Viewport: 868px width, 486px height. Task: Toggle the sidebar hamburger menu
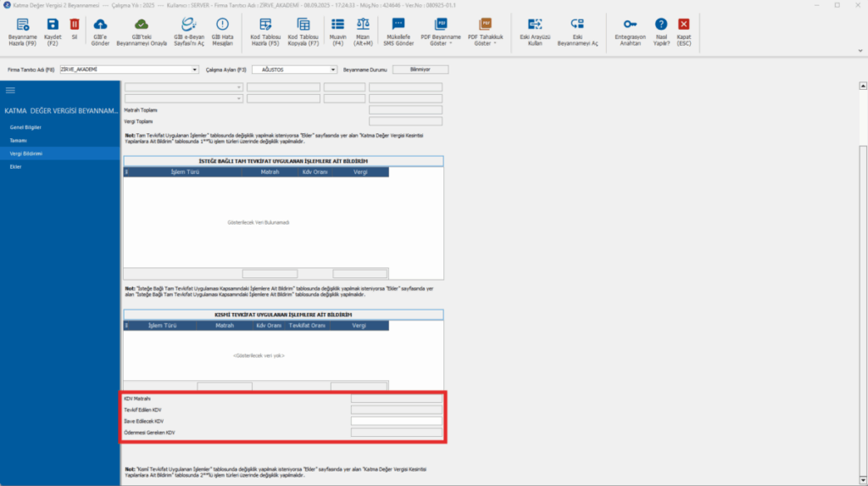point(10,90)
